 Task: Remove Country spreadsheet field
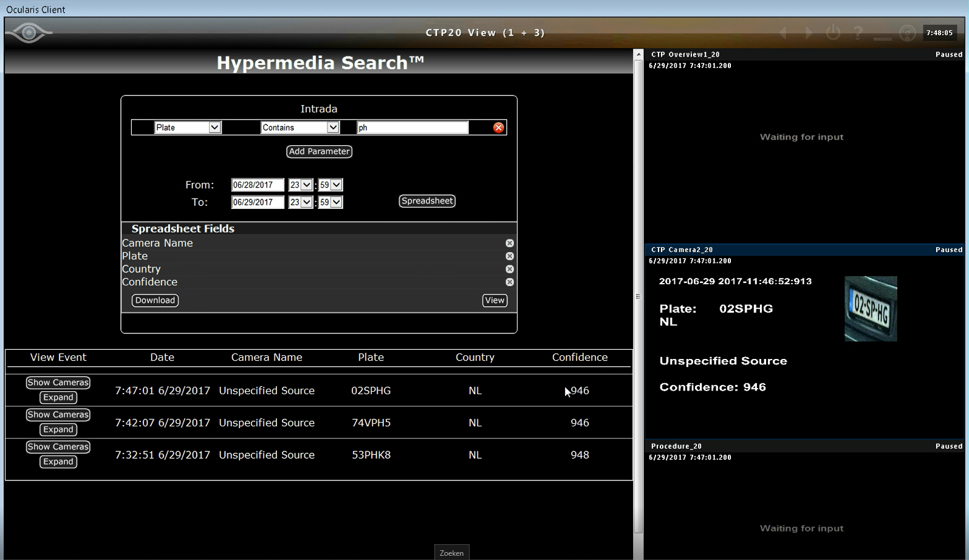click(x=510, y=269)
